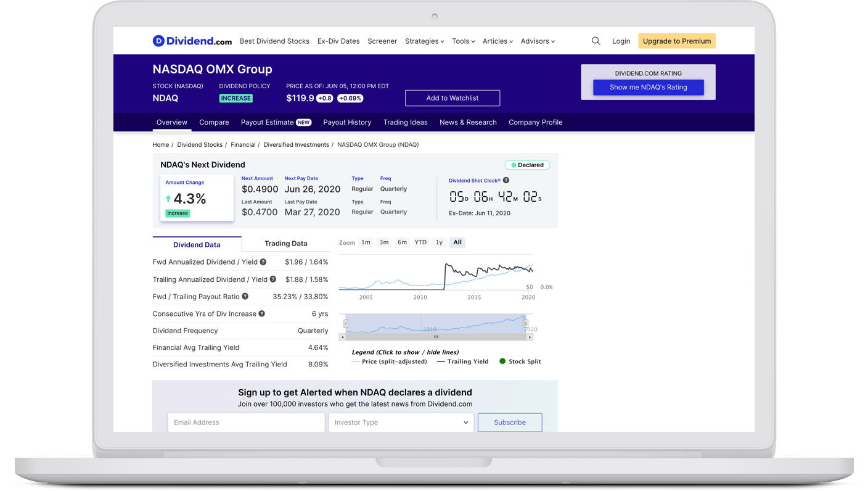The image size is (868, 491).
Task: Set chart zoom to All
Action: [457, 242]
